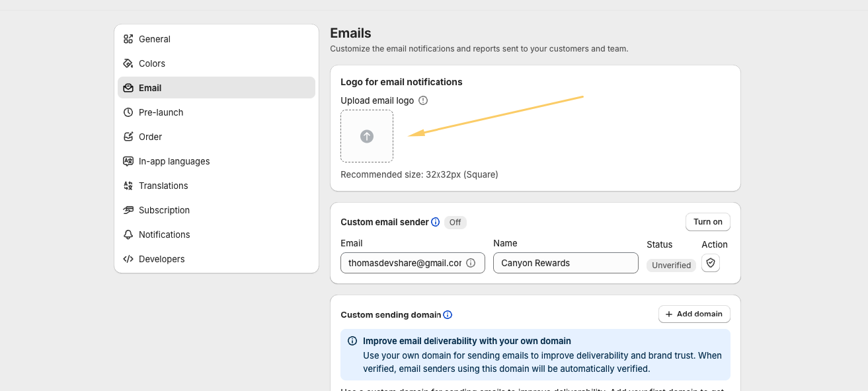Select Subscription in the sidebar
The width and height of the screenshot is (868, 391).
point(164,210)
